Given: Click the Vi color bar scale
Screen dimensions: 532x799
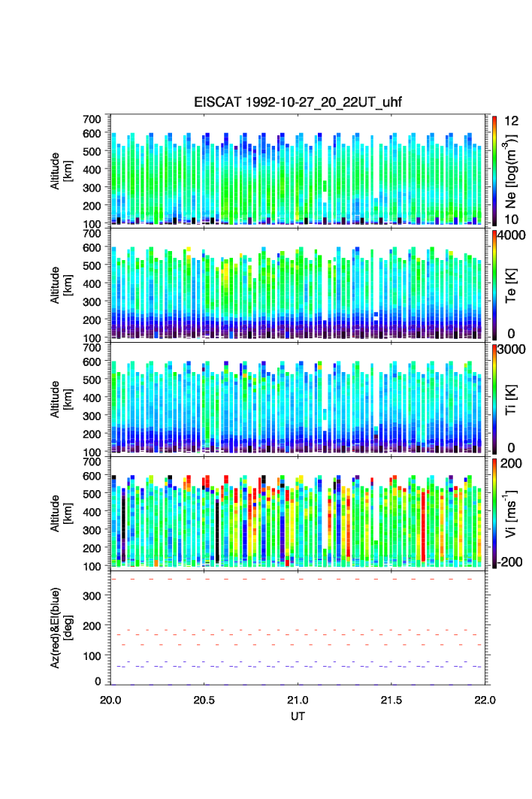Looking at the screenshot, I should coord(494,513).
